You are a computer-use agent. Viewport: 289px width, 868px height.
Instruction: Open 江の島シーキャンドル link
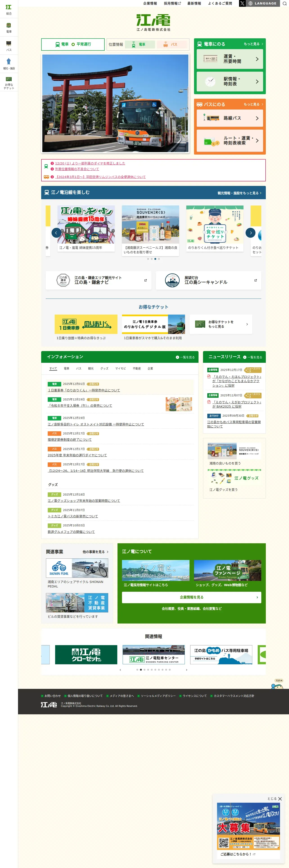pos(208,280)
